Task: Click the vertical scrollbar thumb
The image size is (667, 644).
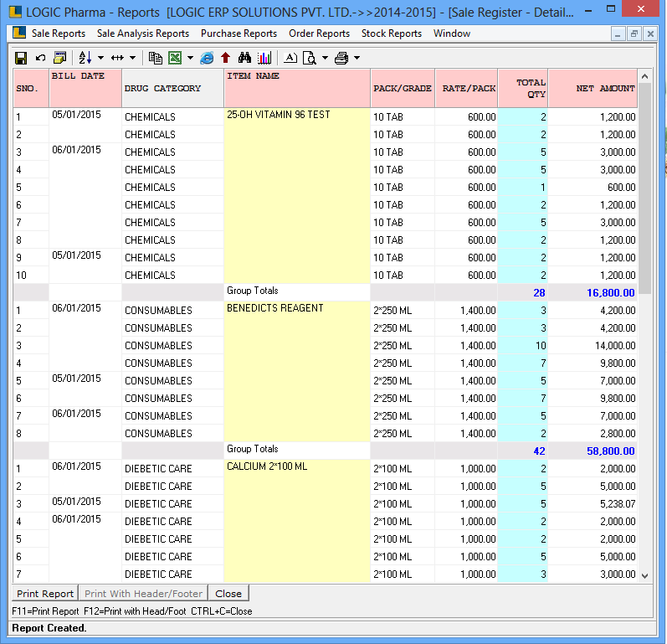Action: click(645, 188)
